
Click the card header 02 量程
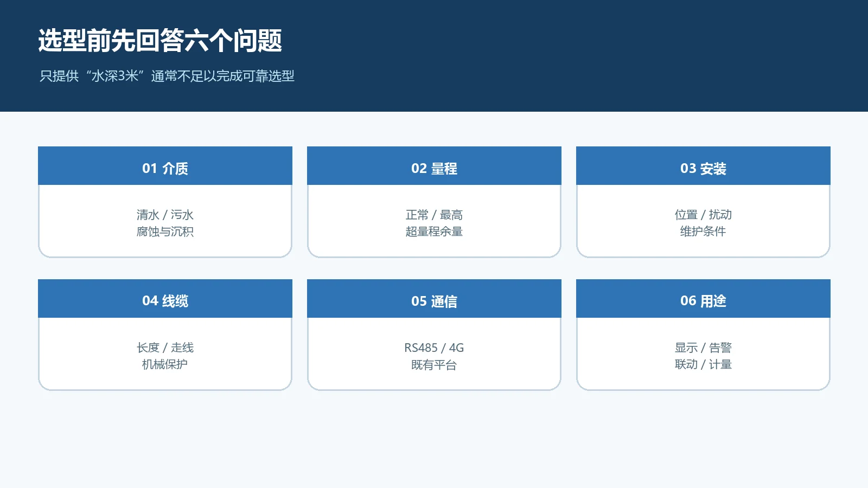(434, 166)
